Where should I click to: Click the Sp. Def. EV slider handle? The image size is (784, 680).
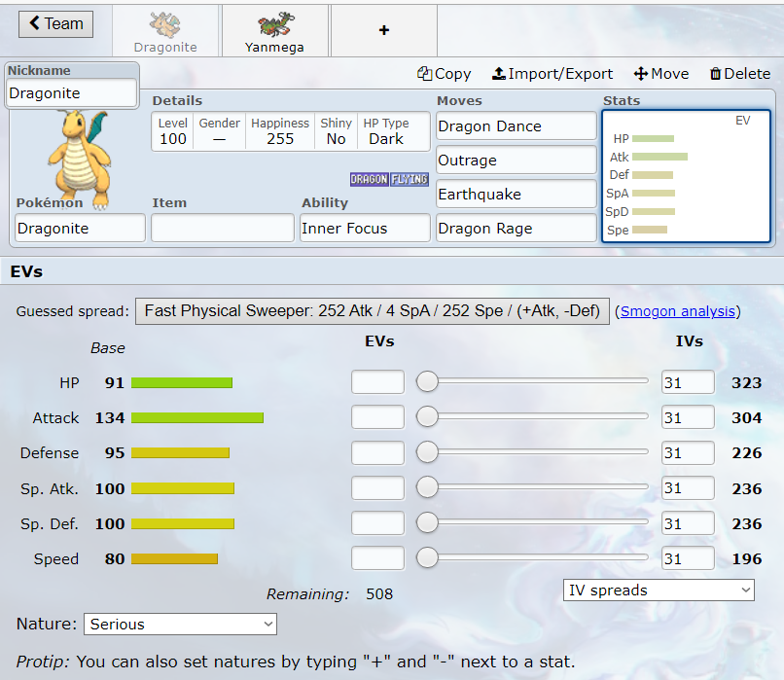coord(427,522)
